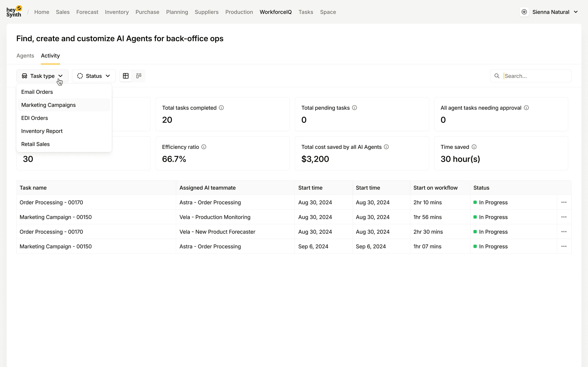Viewport: 588px width, 367px height.
Task: Click the Sienna Natural workspace avatar icon
Action: tap(524, 12)
